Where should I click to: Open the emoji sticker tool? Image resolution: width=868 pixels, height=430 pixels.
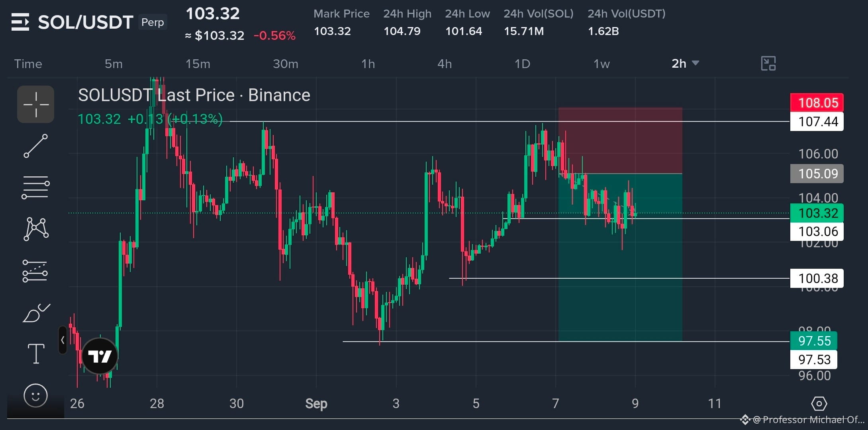pyautogui.click(x=36, y=396)
